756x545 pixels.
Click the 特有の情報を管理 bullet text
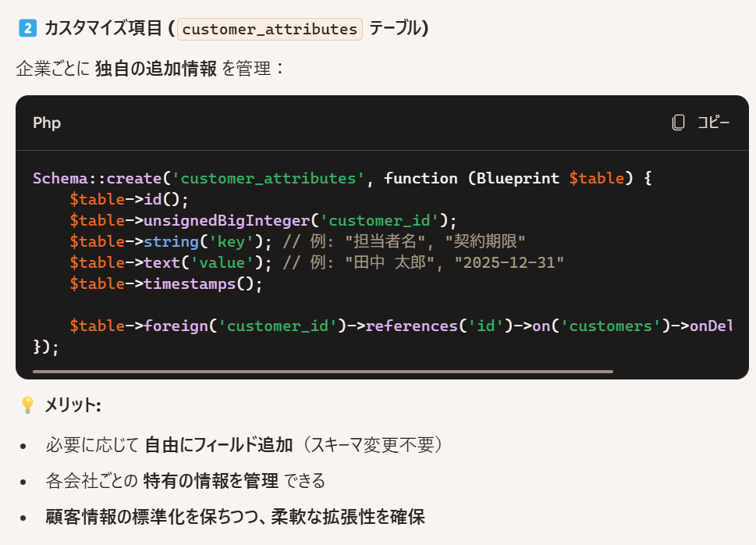click(211, 481)
